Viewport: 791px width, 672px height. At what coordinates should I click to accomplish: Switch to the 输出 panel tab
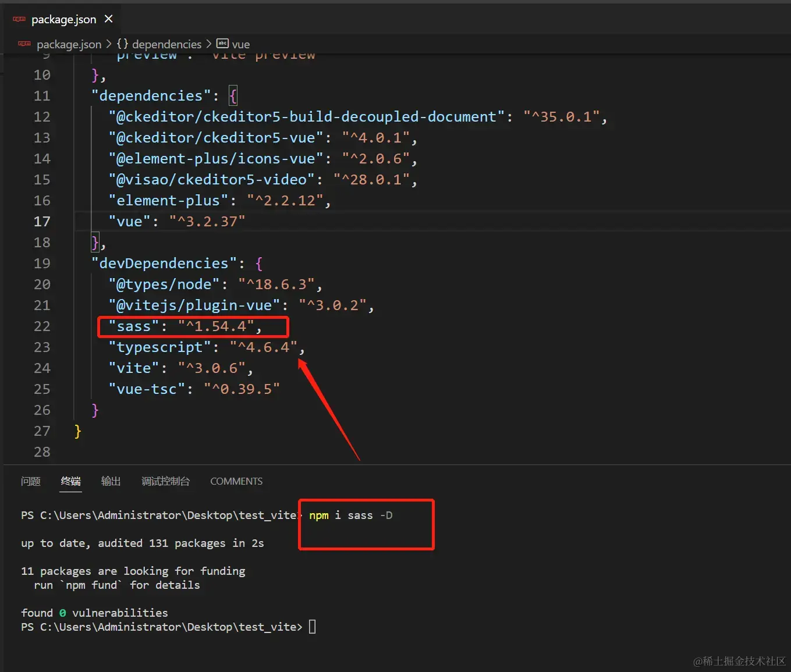tap(111, 481)
